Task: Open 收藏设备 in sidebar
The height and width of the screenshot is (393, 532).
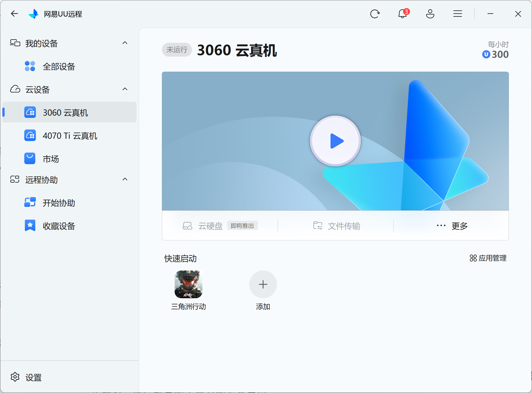Action: pyautogui.click(x=69, y=225)
